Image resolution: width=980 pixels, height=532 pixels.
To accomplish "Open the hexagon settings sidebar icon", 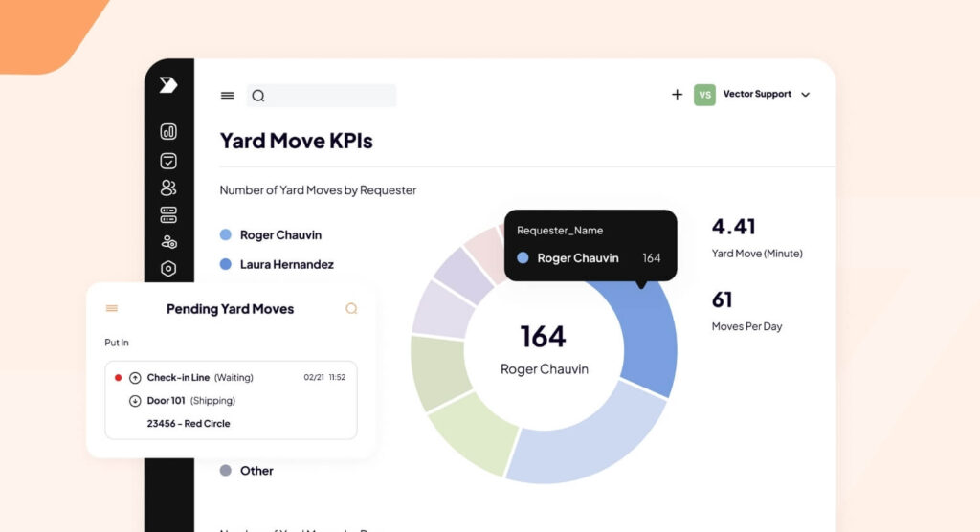I will pyautogui.click(x=168, y=269).
